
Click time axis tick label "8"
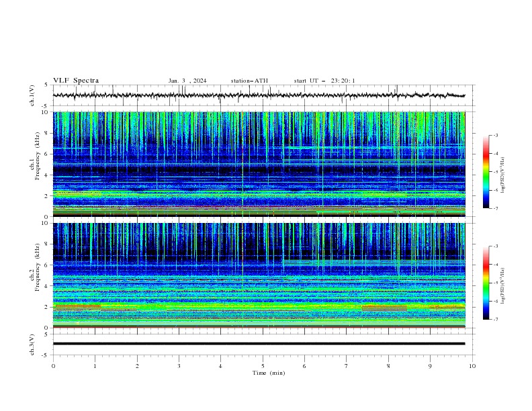(388, 366)
